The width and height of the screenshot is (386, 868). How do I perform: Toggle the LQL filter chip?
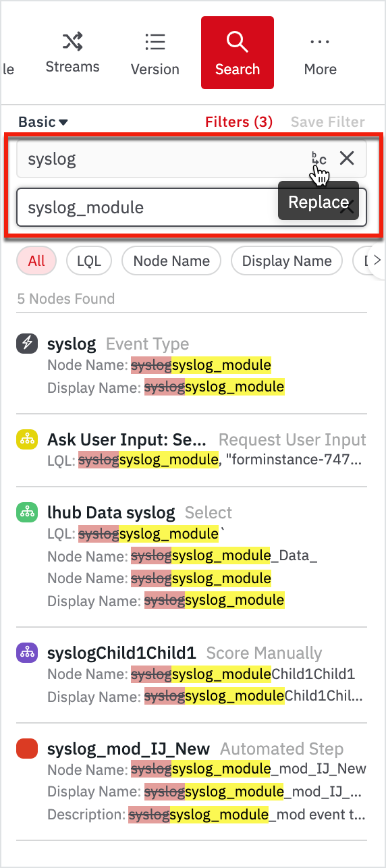[x=89, y=261]
